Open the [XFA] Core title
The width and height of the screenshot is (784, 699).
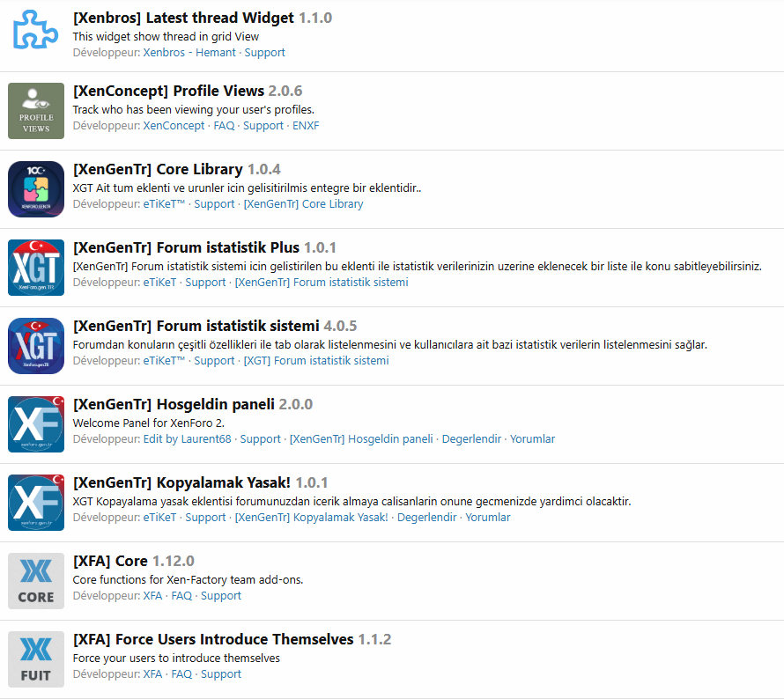(110, 561)
